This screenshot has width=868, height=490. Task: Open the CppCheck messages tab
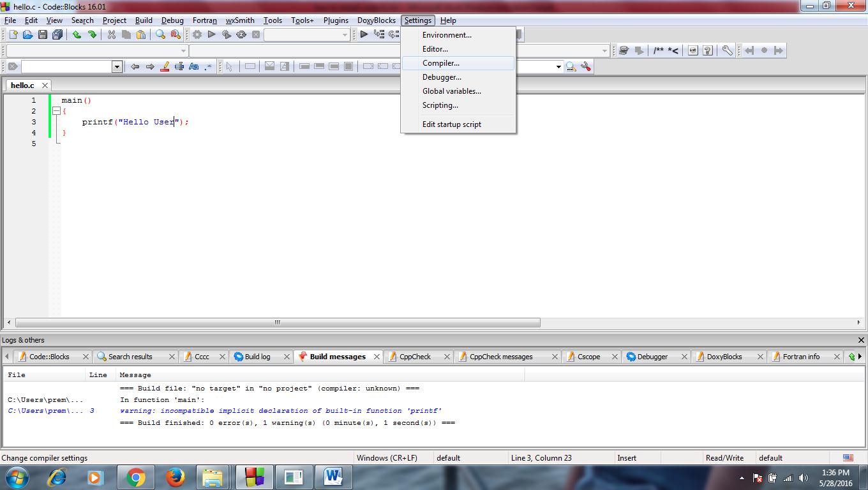click(501, 357)
